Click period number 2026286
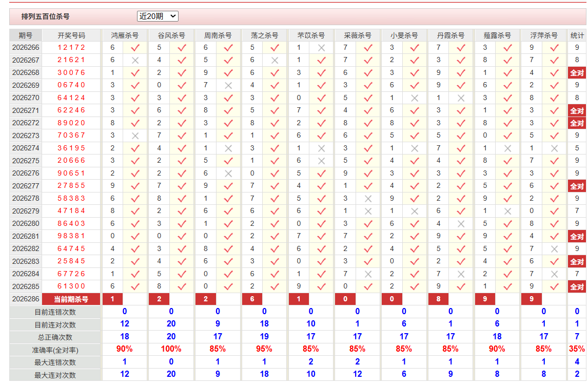The image size is (588, 385). click(x=26, y=299)
